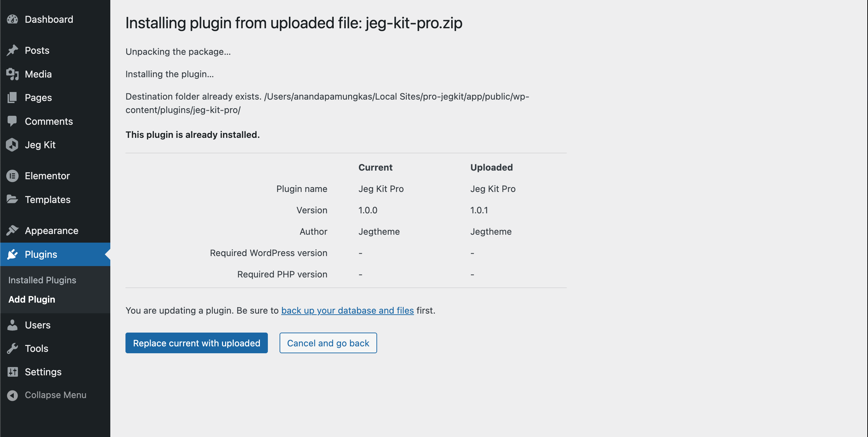Image resolution: width=868 pixels, height=437 pixels.
Task: Click the Tools wrench icon
Action: click(12, 348)
